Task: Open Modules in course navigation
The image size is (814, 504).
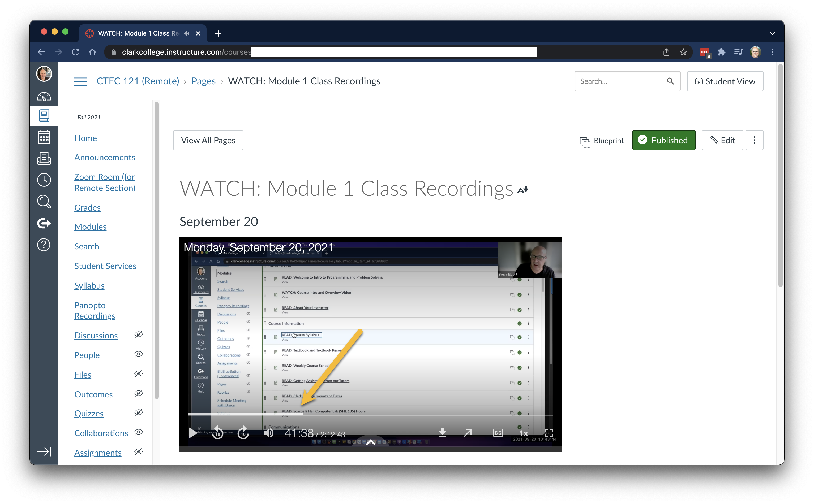Action: [90, 227]
